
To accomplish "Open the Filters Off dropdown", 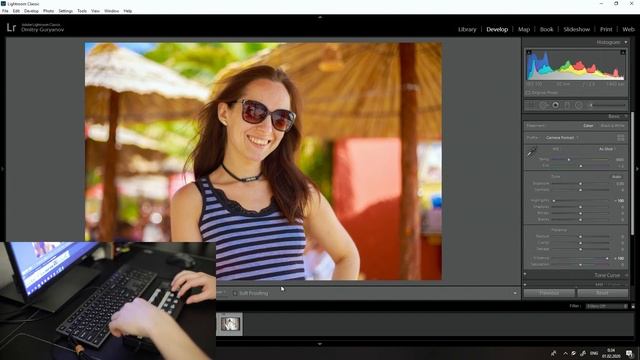I will (x=607, y=306).
